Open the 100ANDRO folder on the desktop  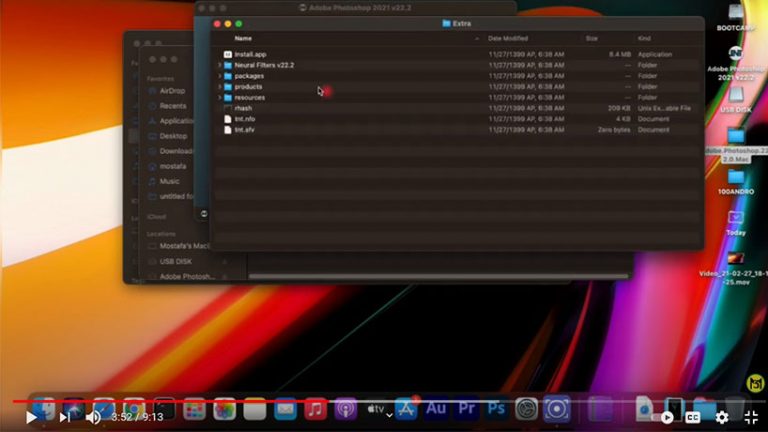tap(736, 182)
